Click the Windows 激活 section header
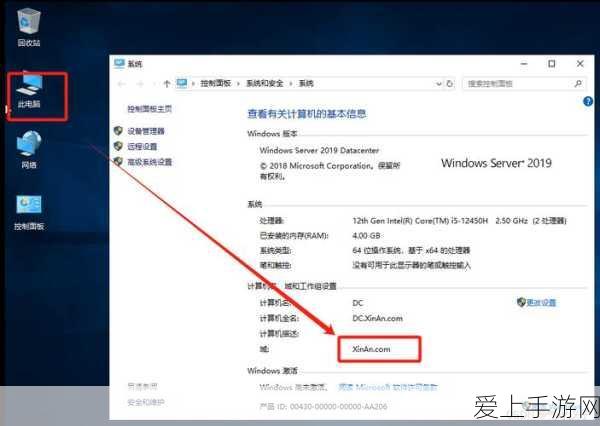This screenshot has height=426, width=600. 272,371
